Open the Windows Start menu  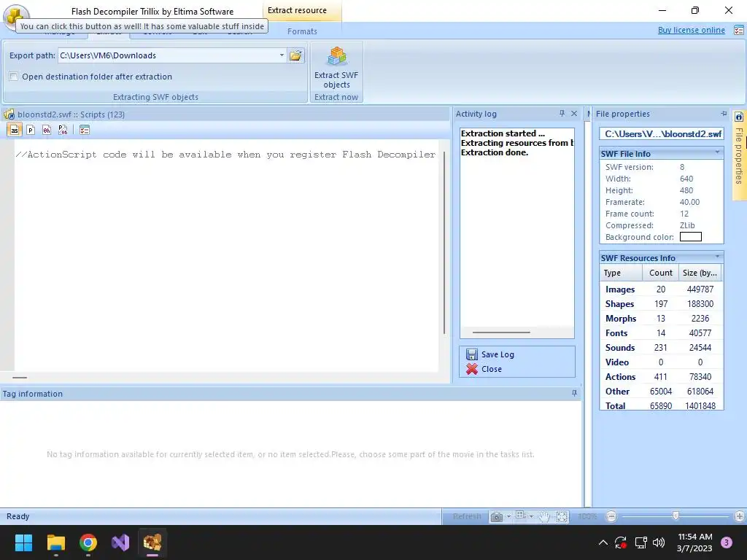(23, 542)
